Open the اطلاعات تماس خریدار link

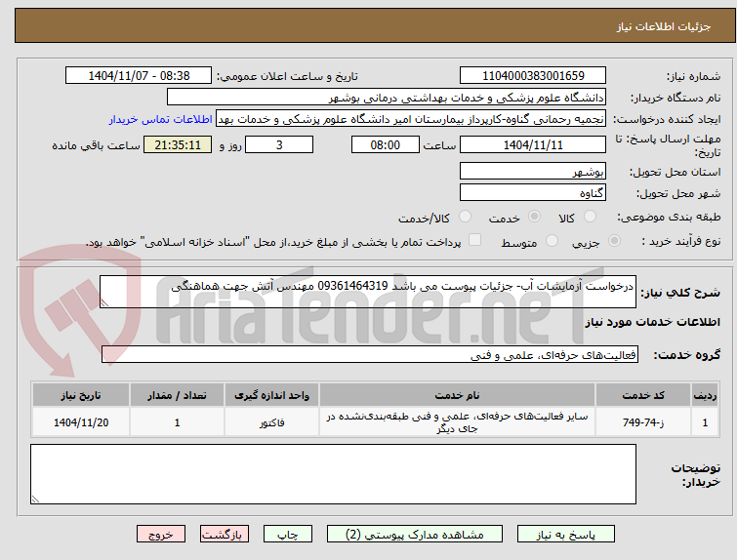[161, 119]
